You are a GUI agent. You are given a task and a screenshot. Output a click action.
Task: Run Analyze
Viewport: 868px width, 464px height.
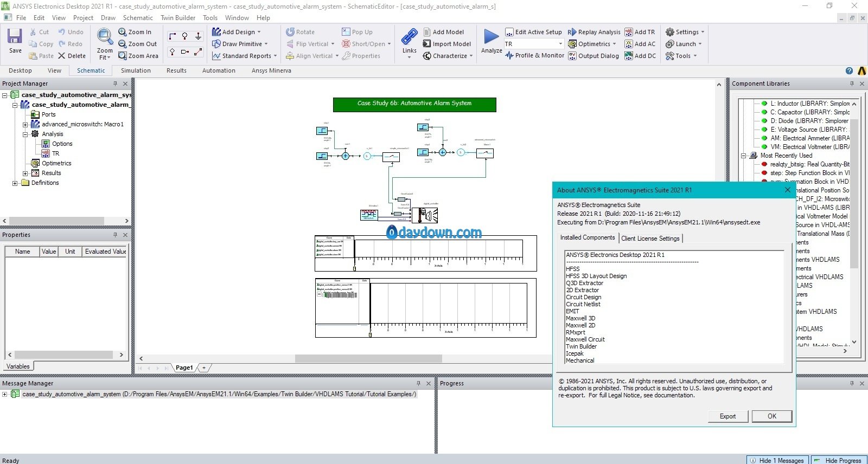click(x=492, y=41)
